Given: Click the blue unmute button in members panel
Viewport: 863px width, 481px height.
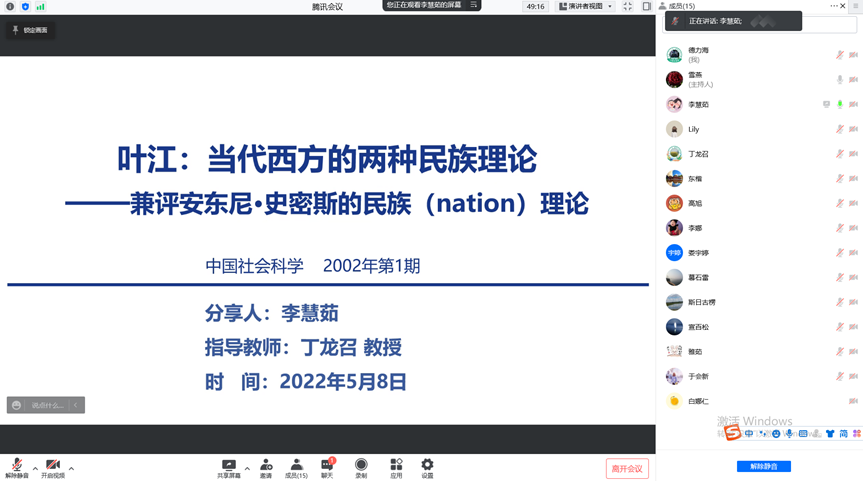Looking at the screenshot, I should pyautogui.click(x=763, y=466).
